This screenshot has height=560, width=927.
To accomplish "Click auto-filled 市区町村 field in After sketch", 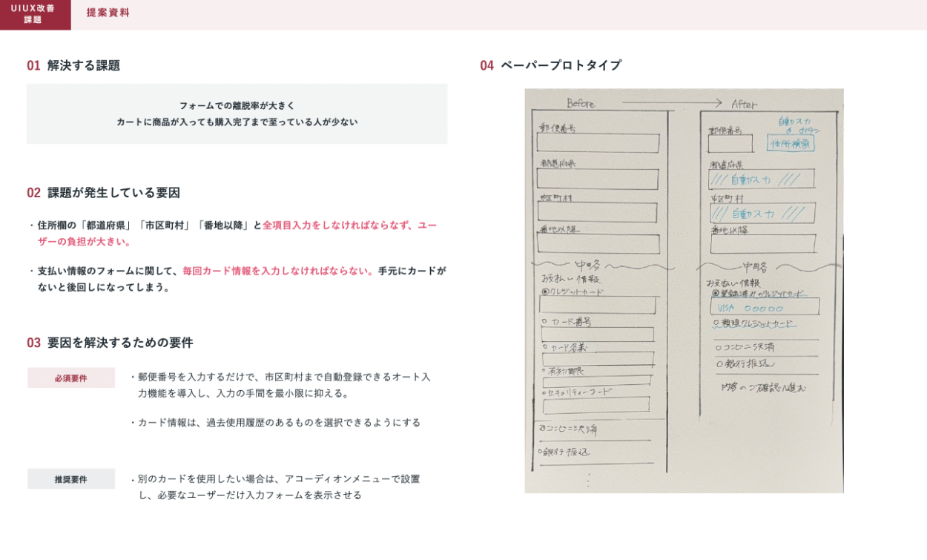I will (762, 214).
